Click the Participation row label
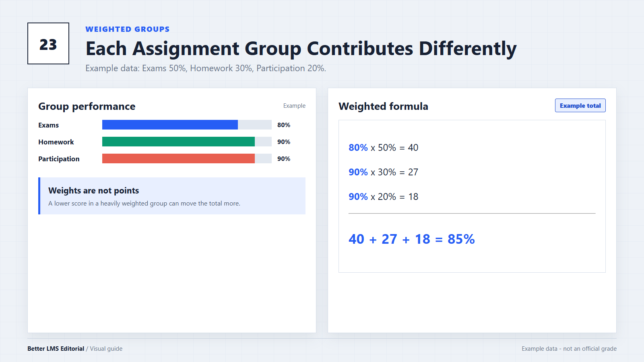Viewport: 644px width, 362px height. pos(59,159)
